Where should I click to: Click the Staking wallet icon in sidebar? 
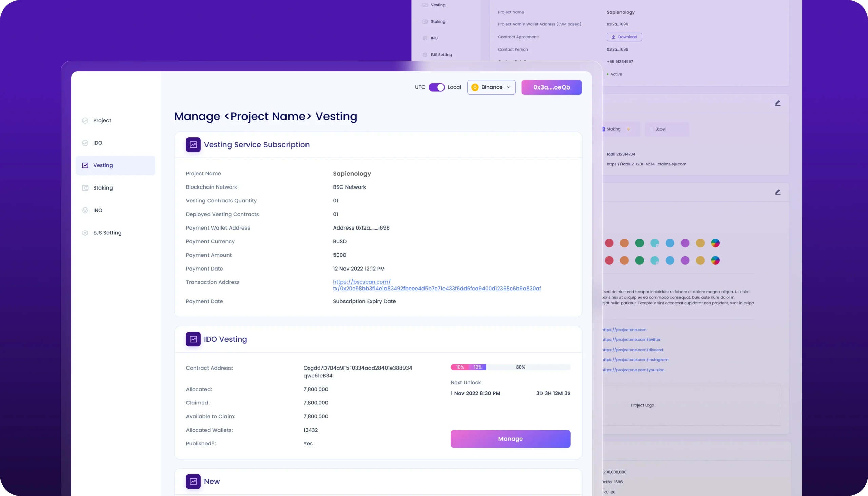(x=85, y=188)
